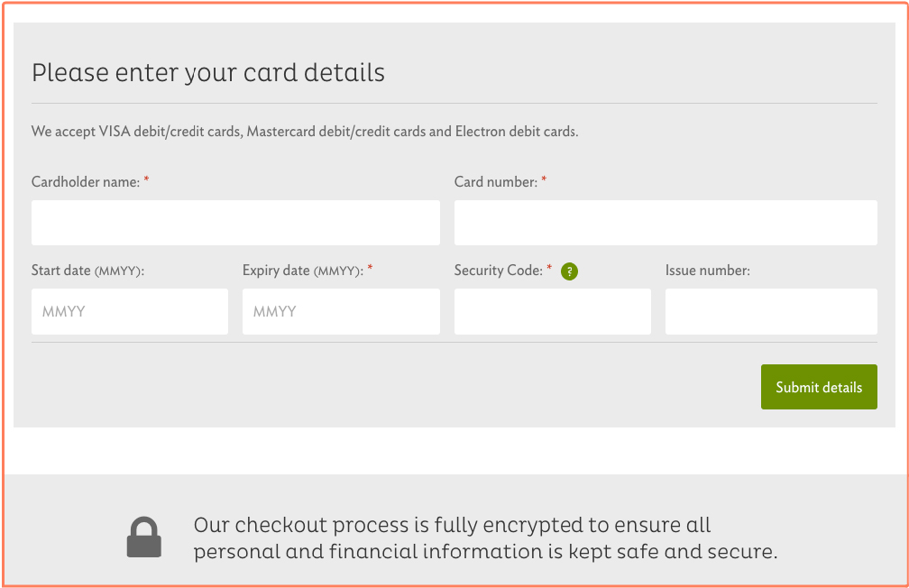
Task: Submit the entered card details
Action: point(819,386)
